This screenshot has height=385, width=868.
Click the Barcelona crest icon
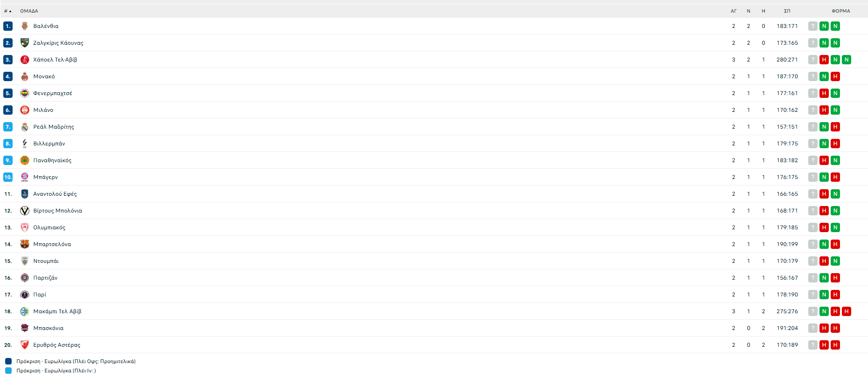point(25,244)
